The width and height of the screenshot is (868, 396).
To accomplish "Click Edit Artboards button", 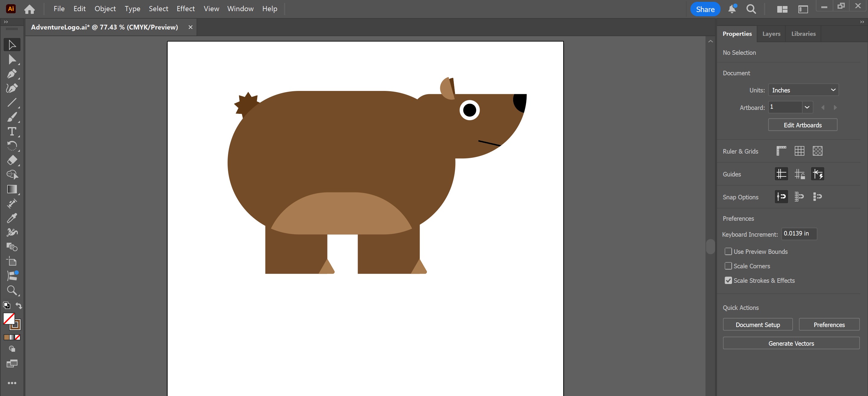I will [x=802, y=125].
